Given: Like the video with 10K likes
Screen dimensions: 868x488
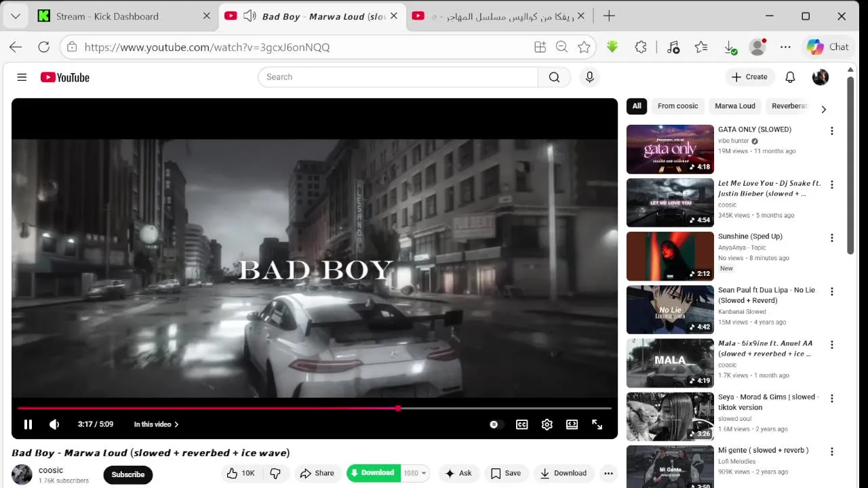Looking at the screenshot, I should [x=241, y=473].
